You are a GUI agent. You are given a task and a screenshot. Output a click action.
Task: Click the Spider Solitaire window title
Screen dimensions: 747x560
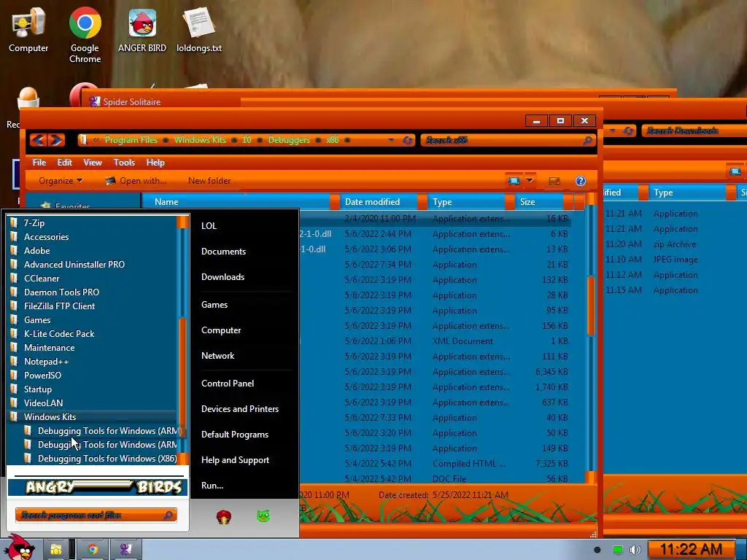[x=131, y=102]
